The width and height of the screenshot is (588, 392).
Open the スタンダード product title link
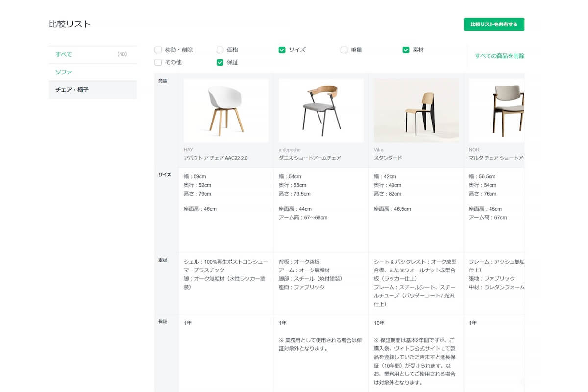coord(388,158)
